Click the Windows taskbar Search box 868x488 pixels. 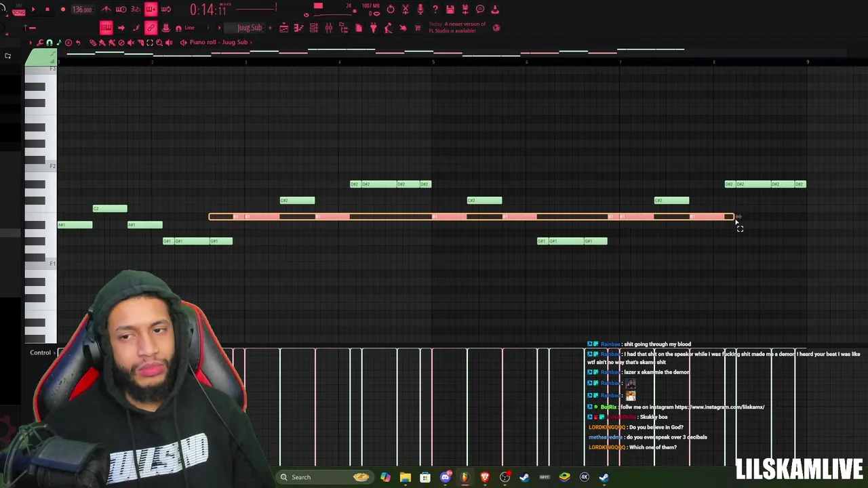(x=325, y=477)
